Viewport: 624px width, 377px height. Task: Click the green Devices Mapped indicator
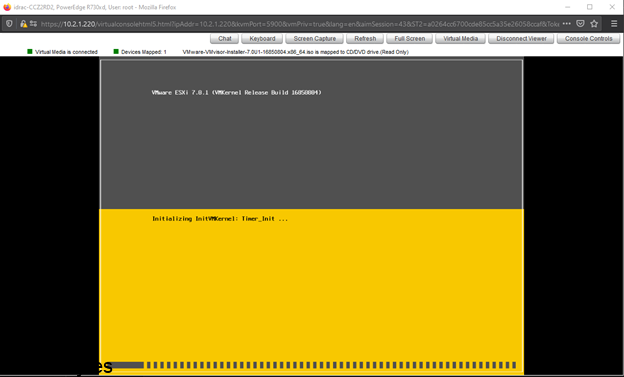116,51
